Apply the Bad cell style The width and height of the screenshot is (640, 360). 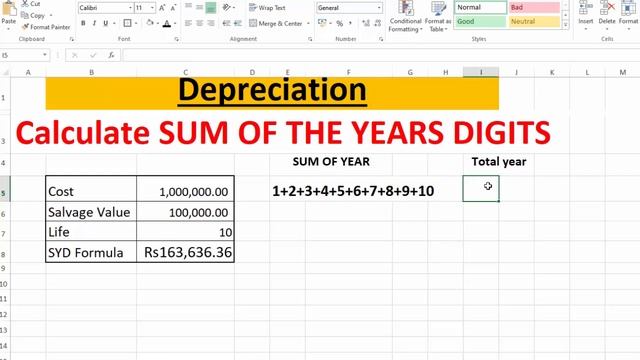pos(534,7)
